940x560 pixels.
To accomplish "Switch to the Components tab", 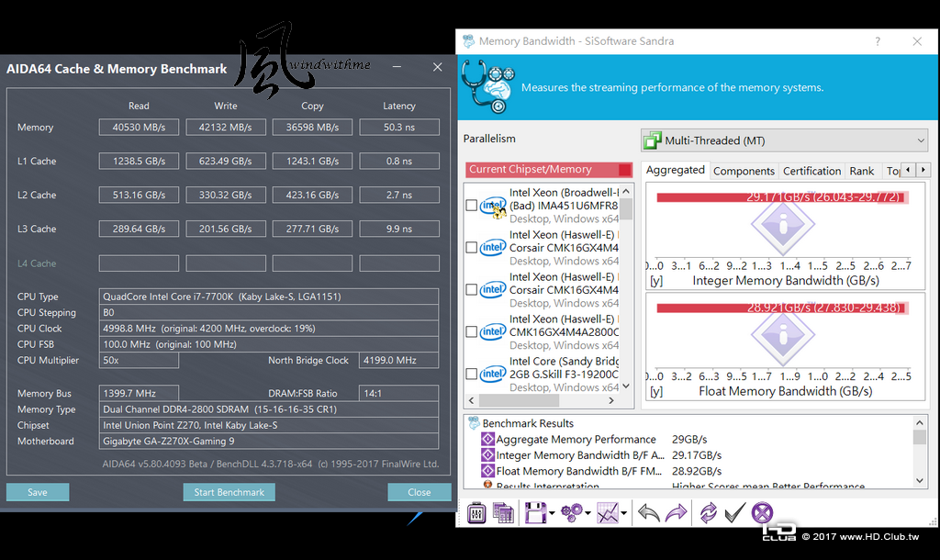I will coord(744,172).
